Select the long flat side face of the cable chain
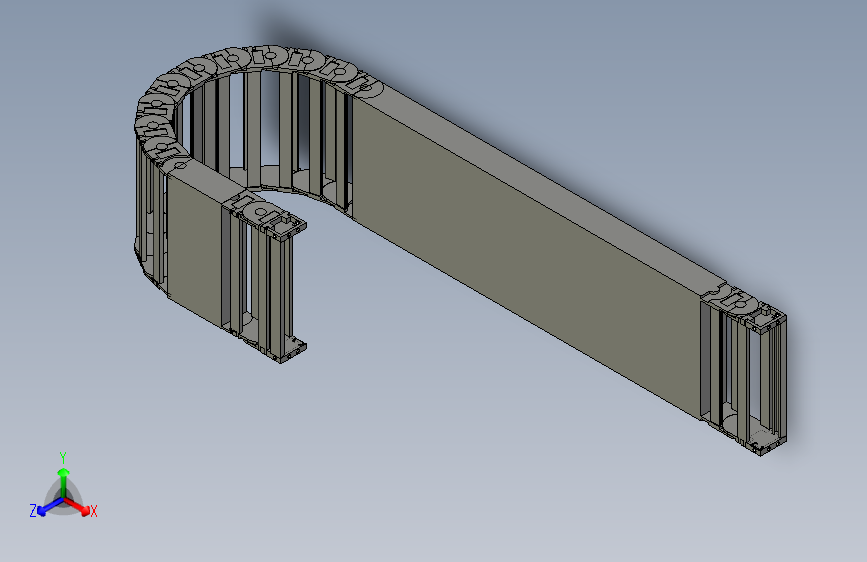The image size is (867, 562). pos(525,257)
